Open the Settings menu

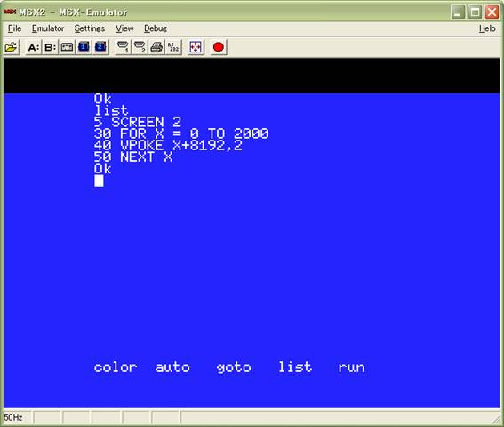click(90, 28)
